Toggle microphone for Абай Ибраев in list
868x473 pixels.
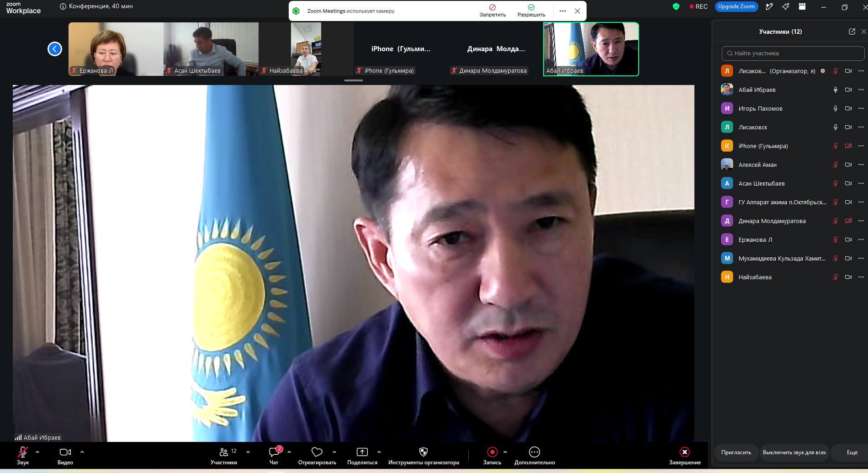point(836,90)
